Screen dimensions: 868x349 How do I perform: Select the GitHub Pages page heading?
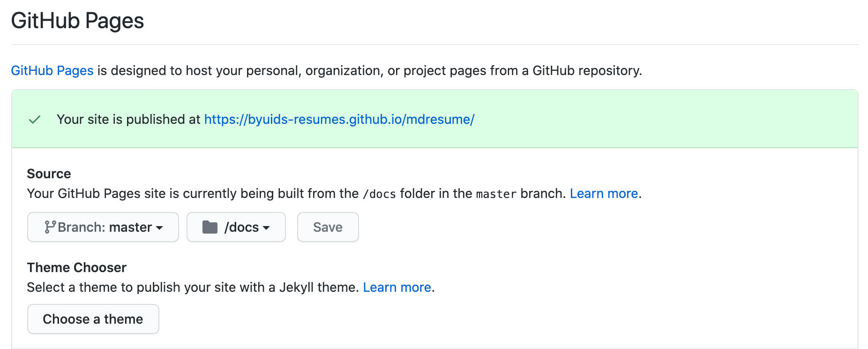click(77, 21)
